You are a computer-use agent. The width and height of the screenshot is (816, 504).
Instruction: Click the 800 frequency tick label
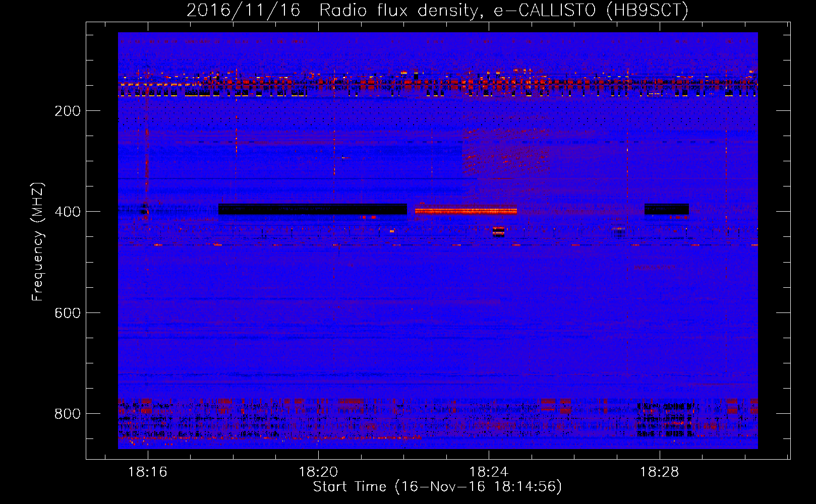68,414
